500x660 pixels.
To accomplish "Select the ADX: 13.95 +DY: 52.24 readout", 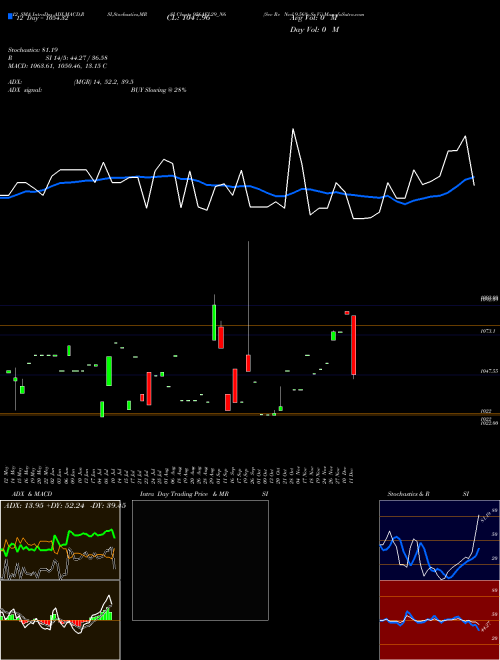I will [65, 506].
